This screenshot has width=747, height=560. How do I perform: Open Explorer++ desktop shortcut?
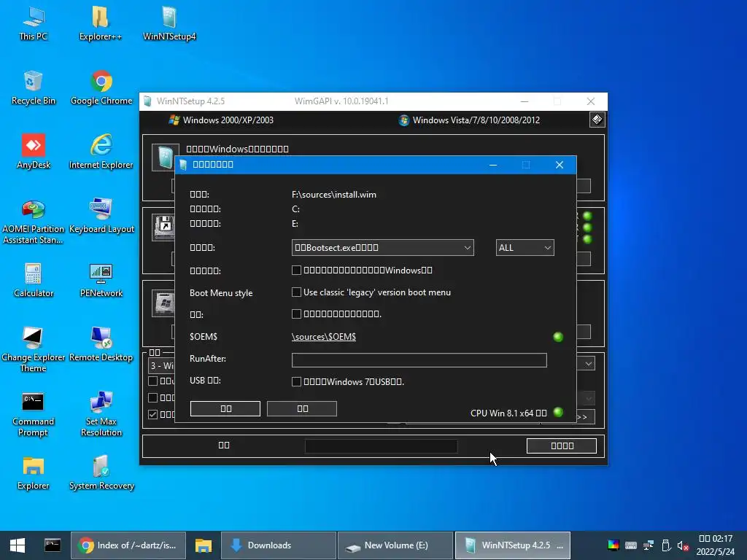[x=100, y=24]
